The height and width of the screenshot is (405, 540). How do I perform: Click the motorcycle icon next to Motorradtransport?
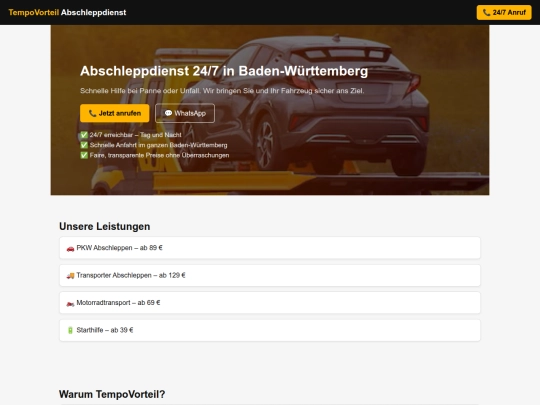[70, 303]
